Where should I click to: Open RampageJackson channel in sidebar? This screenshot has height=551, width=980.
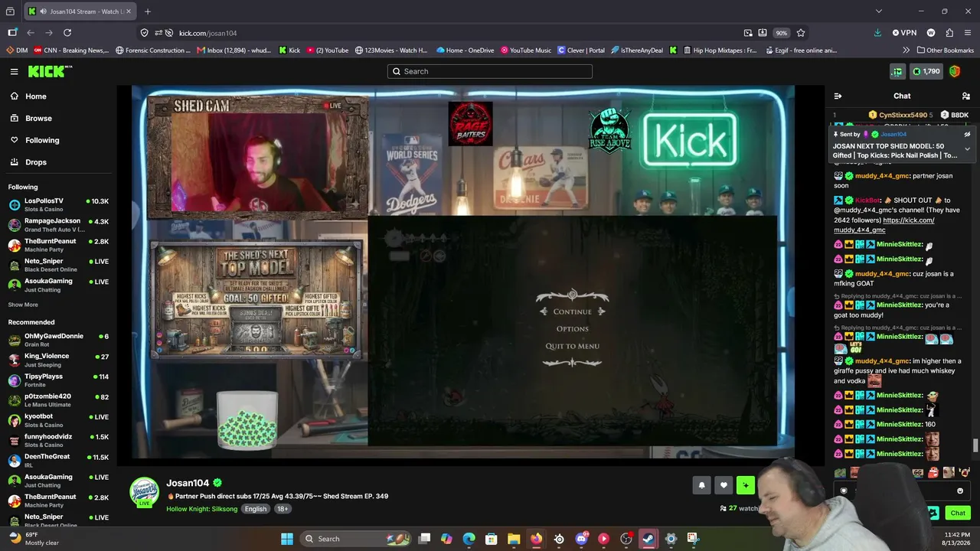(x=58, y=225)
